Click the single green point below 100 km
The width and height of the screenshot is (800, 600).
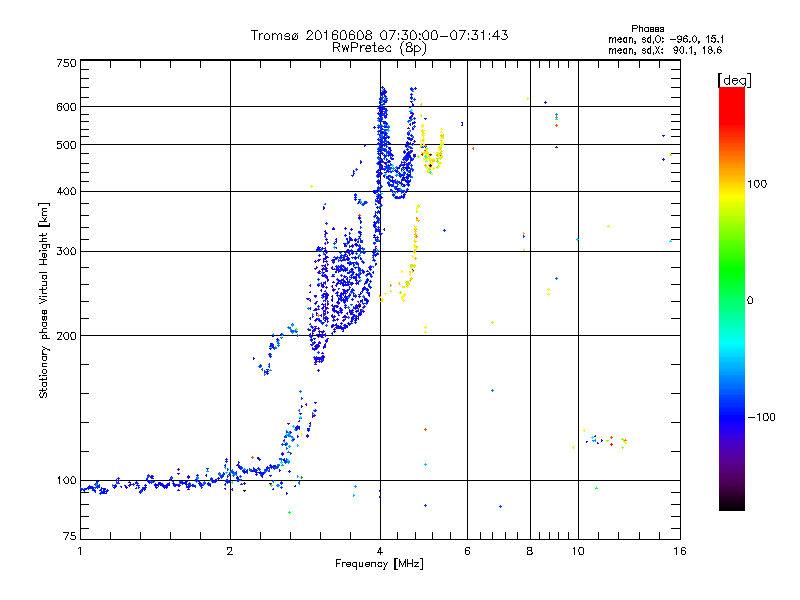tap(289, 512)
